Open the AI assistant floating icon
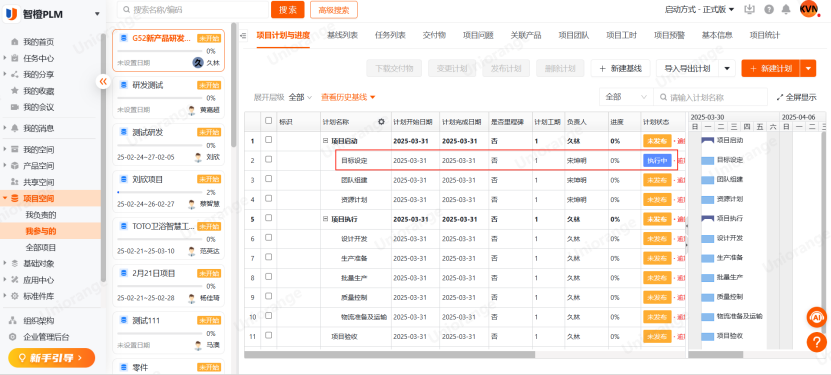The image size is (831, 375). [x=817, y=317]
